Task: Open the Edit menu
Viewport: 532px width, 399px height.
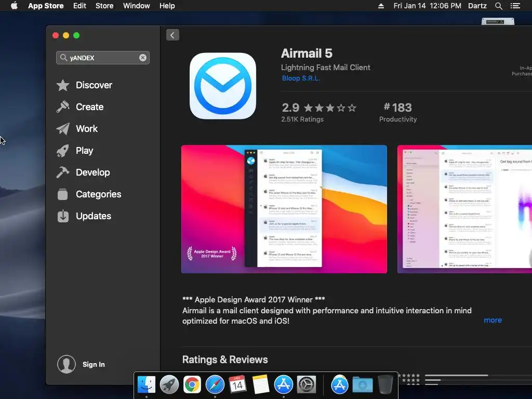Action: pyautogui.click(x=79, y=6)
